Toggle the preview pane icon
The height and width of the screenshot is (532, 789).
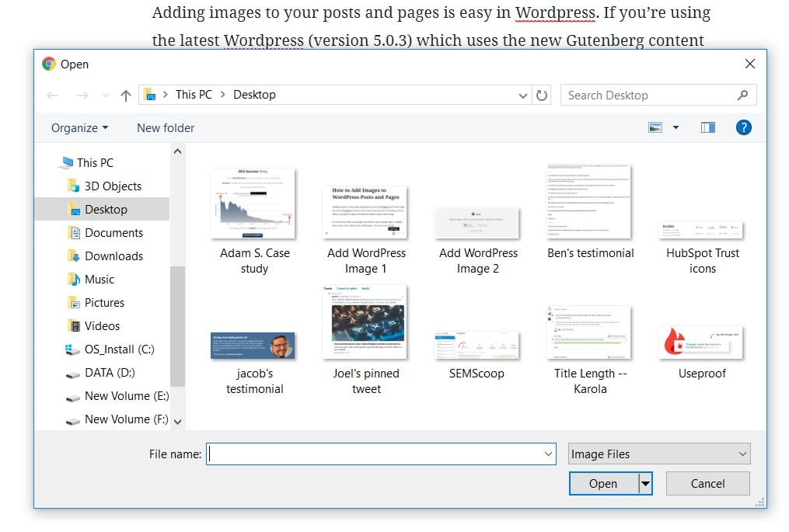tap(707, 127)
